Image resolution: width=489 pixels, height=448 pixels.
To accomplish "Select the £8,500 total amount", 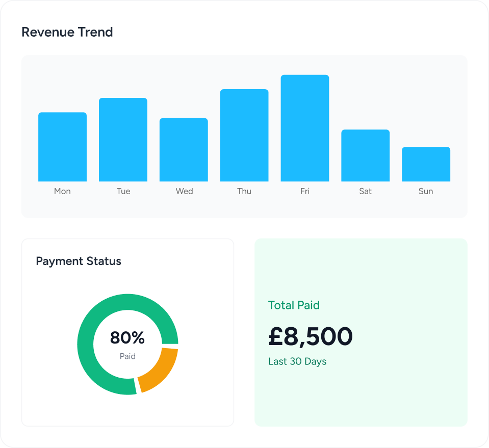I will [311, 336].
